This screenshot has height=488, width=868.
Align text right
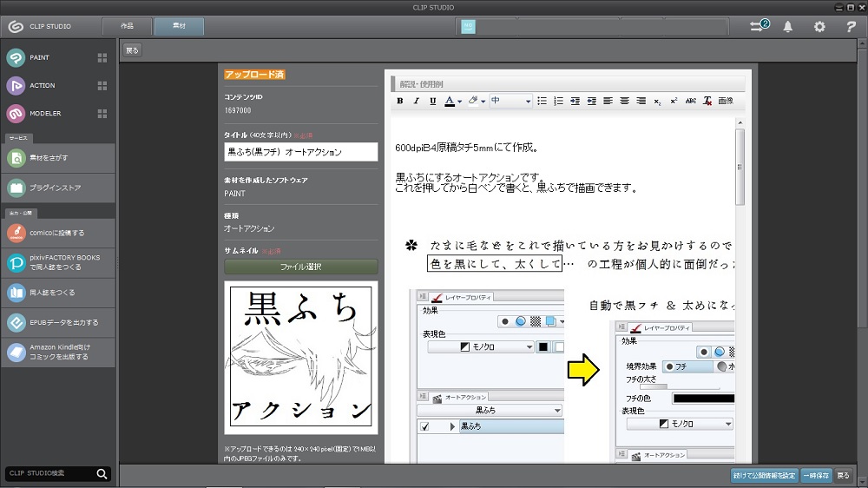(x=641, y=101)
